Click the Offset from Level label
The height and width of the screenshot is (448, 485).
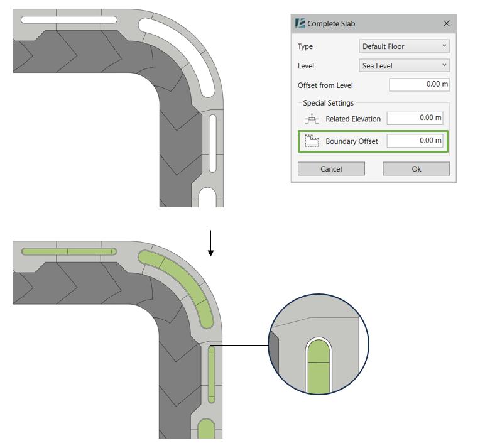point(325,85)
